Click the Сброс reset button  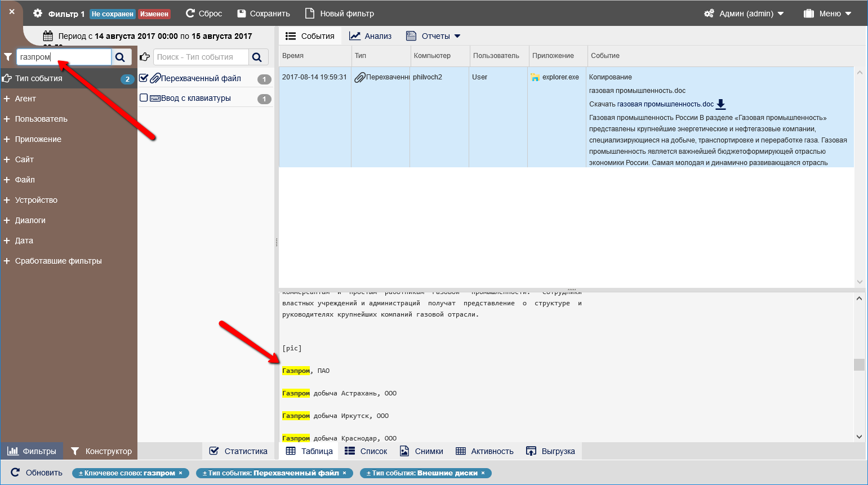point(204,13)
